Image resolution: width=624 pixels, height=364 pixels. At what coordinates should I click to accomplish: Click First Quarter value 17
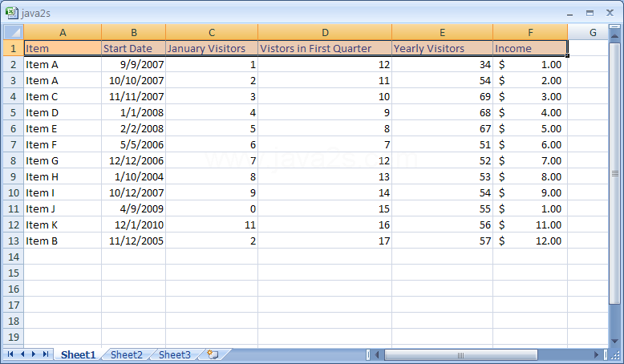click(325, 241)
